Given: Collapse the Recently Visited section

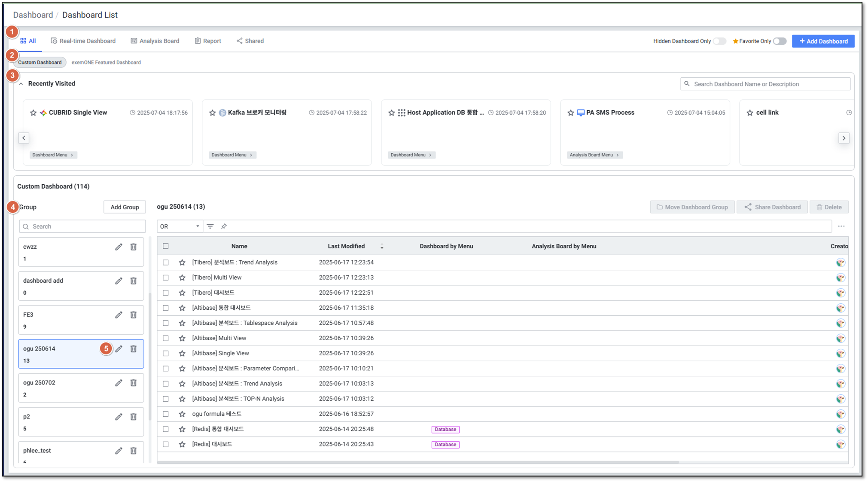Looking at the screenshot, I should click(x=21, y=84).
